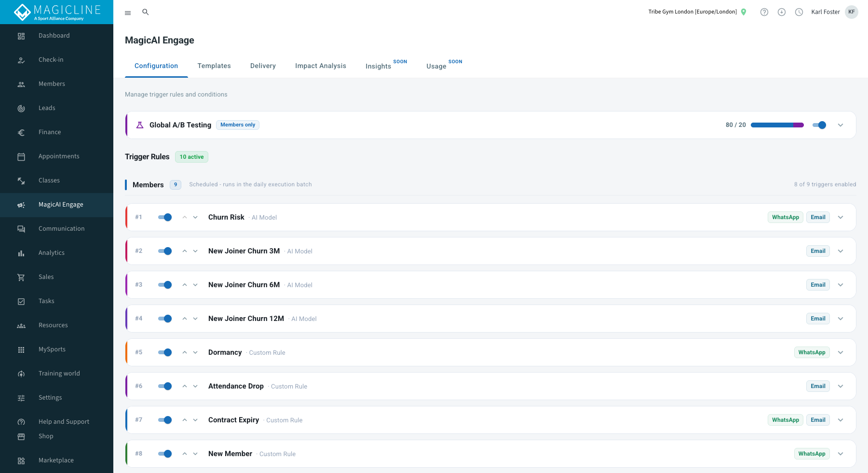Click the Classes dumbbell icon

21,181
